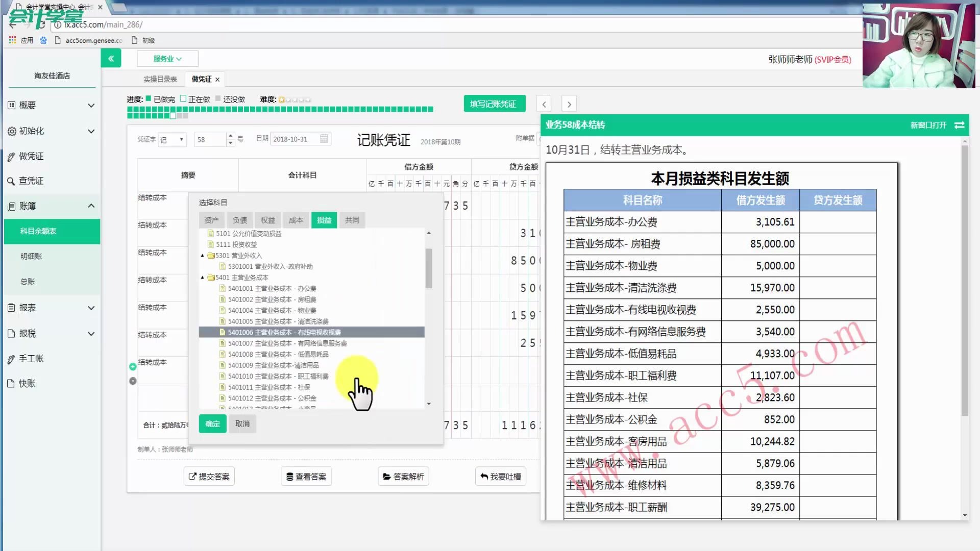
Task: Click the gray remove-row minus icon
Action: (x=133, y=381)
